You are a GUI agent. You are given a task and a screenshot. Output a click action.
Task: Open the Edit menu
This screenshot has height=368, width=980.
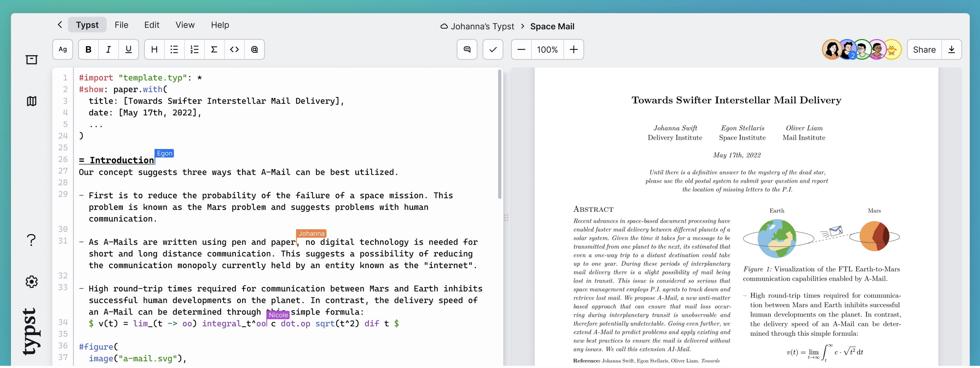coord(151,25)
